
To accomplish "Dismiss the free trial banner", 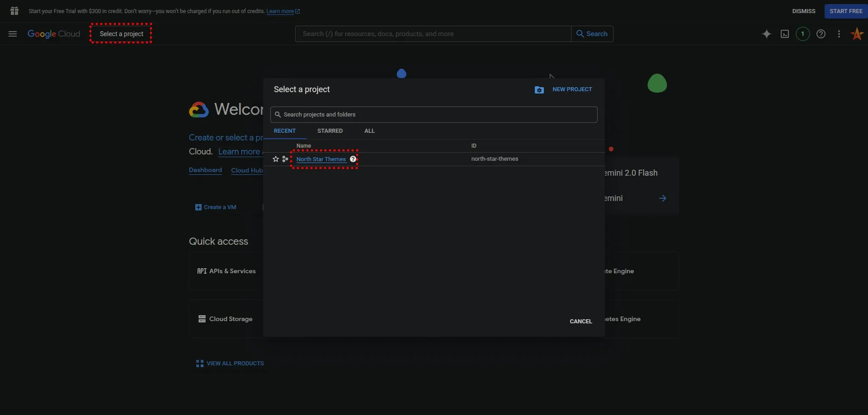I will [804, 11].
